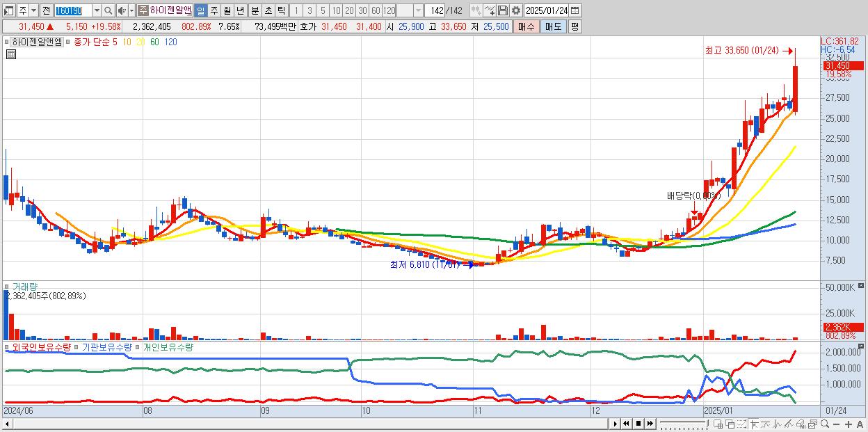
Task: Click the 평 button
Action: (574, 26)
